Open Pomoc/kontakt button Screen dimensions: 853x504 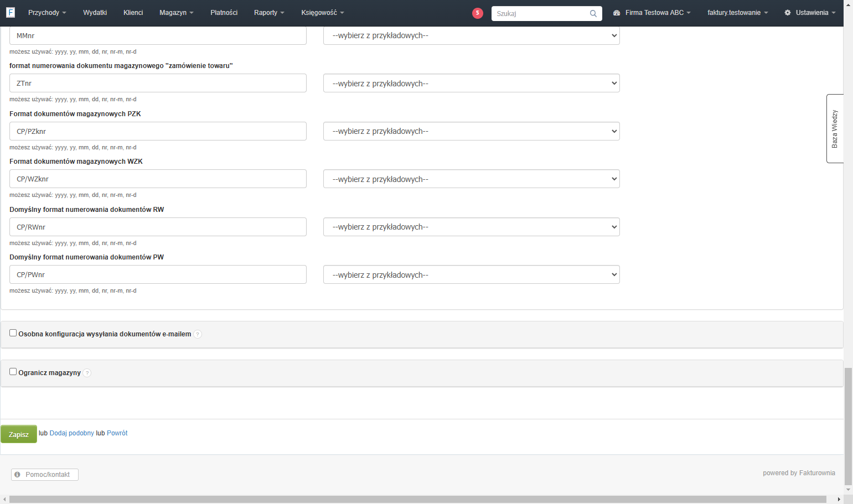click(x=45, y=475)
